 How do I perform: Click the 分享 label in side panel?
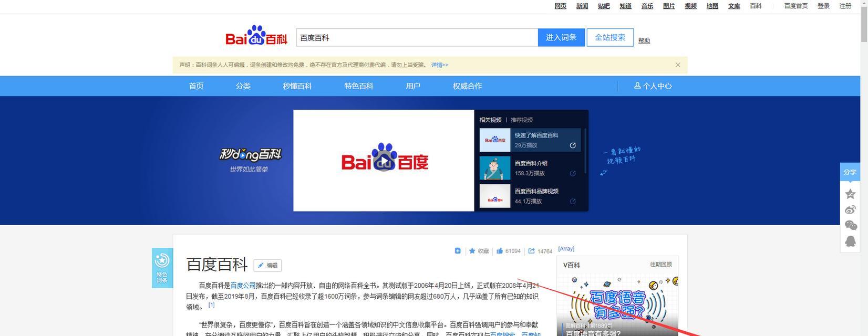850,172
